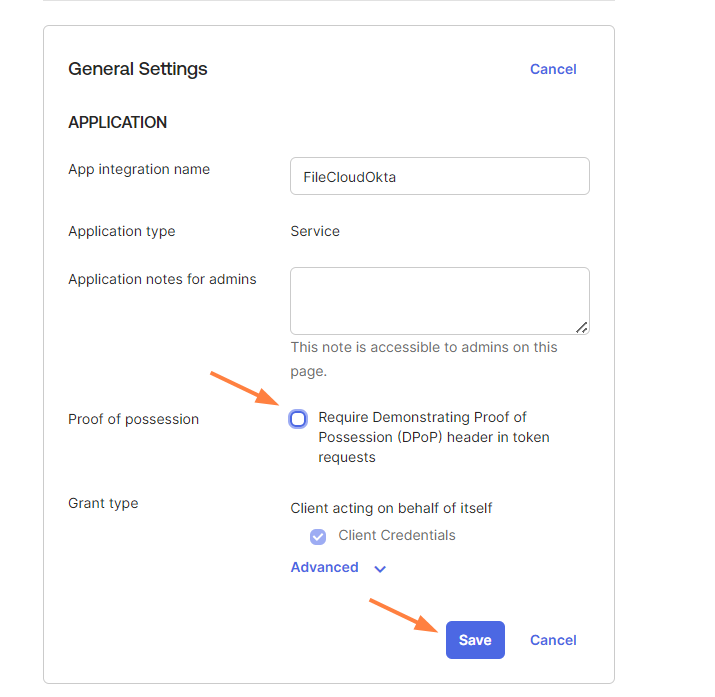Click inside the Application notes text area
The width and height of the screenshot is (715, 697).
439,300
